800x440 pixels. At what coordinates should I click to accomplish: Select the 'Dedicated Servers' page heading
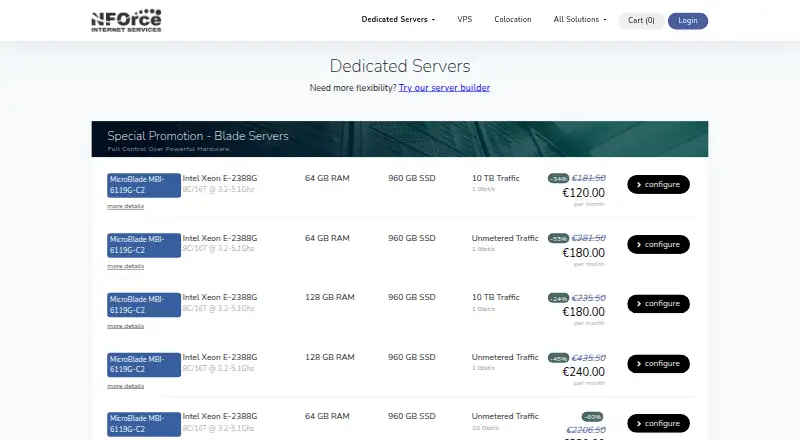pos(400,66)
